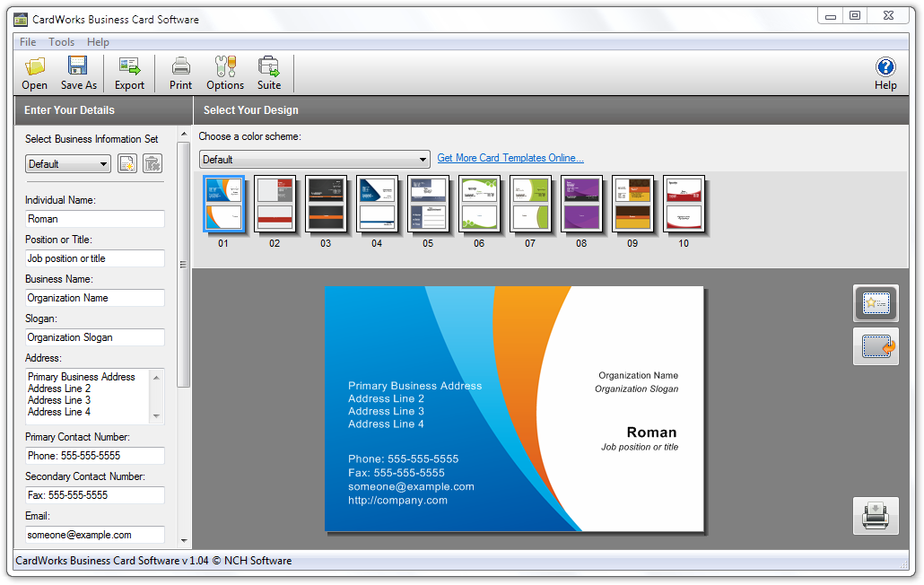Click the Address box scroll down arrow
The width and height of the screenshot is (924, 585).
click(x=156, y=416)
